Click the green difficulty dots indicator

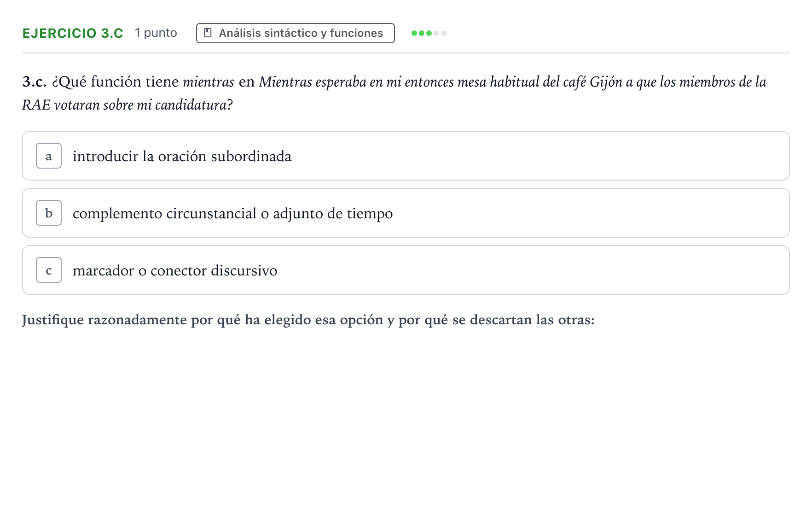(x=429, y=33)
